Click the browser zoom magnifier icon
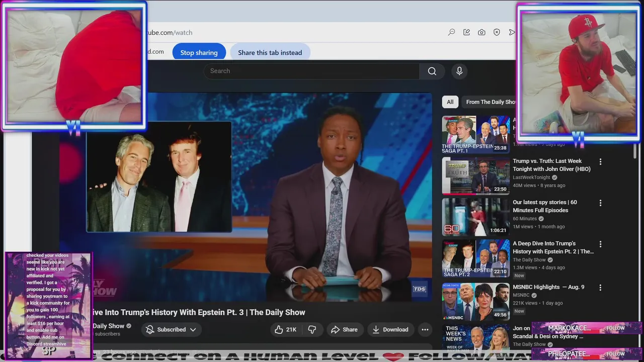644x362 pixels. 451,32
